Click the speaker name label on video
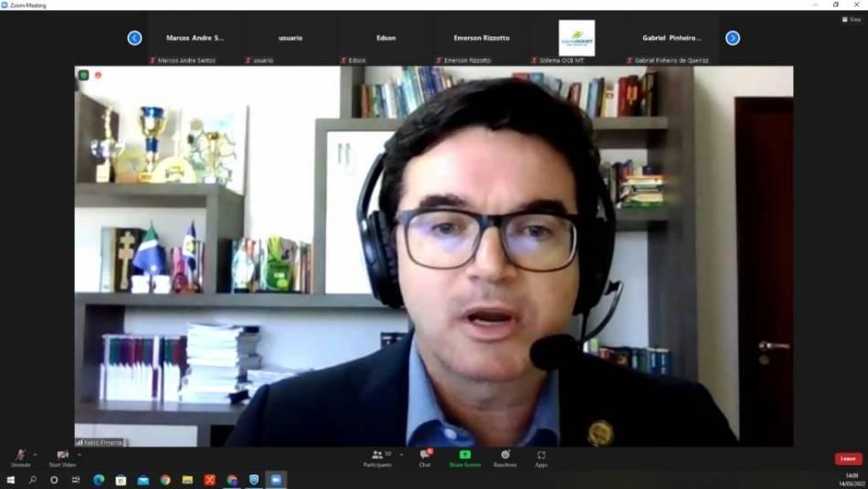 coord(100,442)
